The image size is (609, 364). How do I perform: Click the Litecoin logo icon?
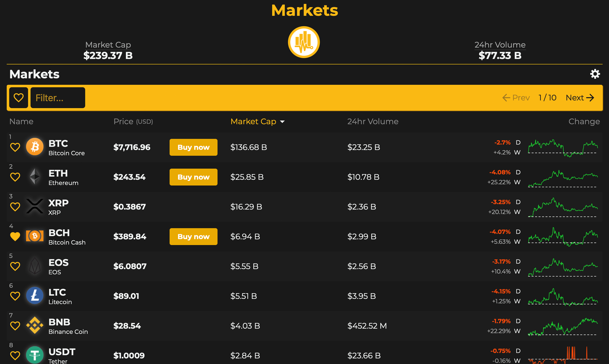(35, 296)
